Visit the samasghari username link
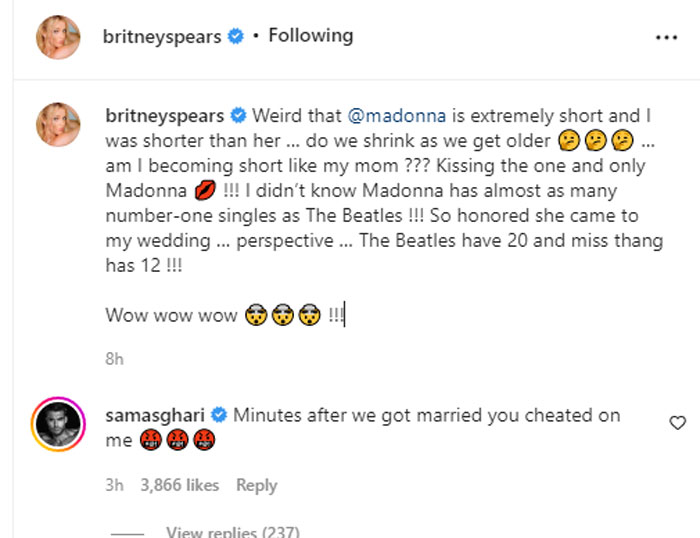Viewport: 700px width, 538px height. 153,415
